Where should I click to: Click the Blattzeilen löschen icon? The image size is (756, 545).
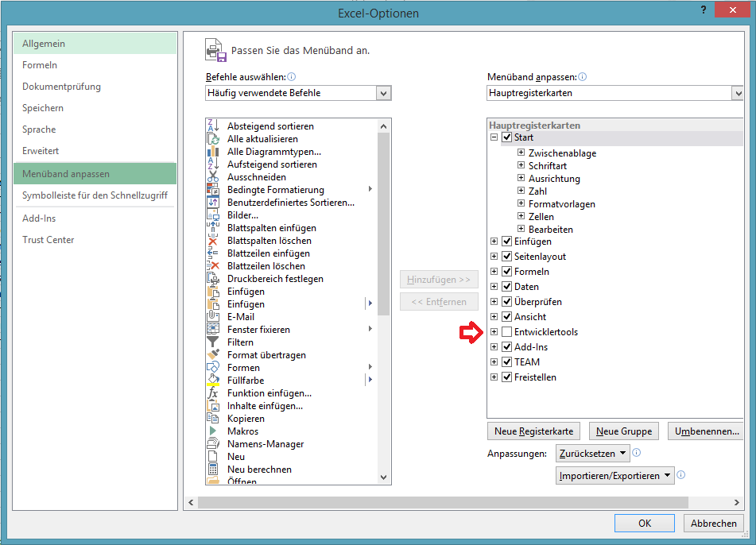pos(213,266)
